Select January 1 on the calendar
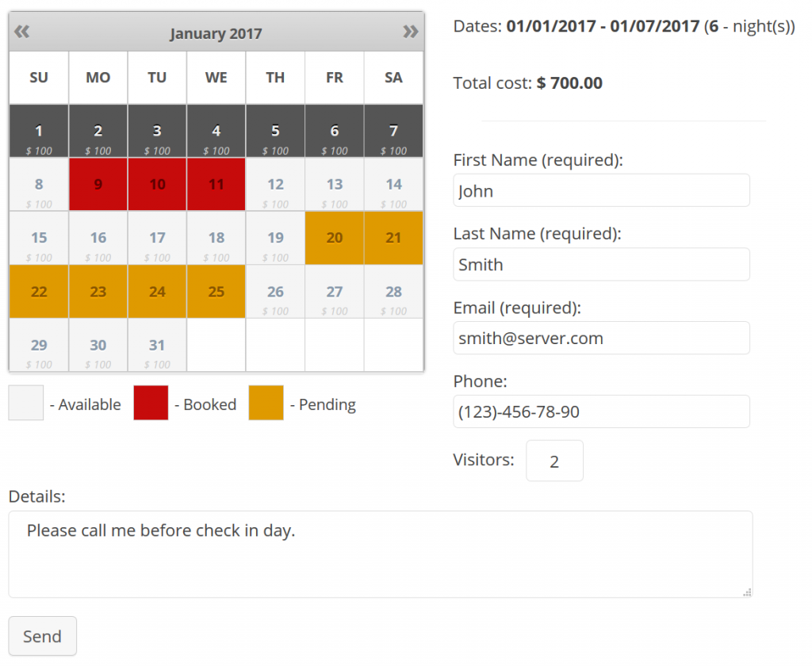This screenshot has height=666, width=812. point(38,131)
